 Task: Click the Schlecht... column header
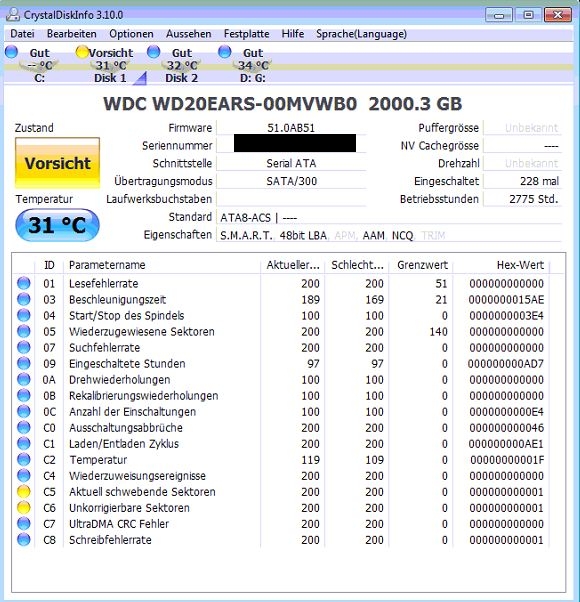click(x=357, y=265)
